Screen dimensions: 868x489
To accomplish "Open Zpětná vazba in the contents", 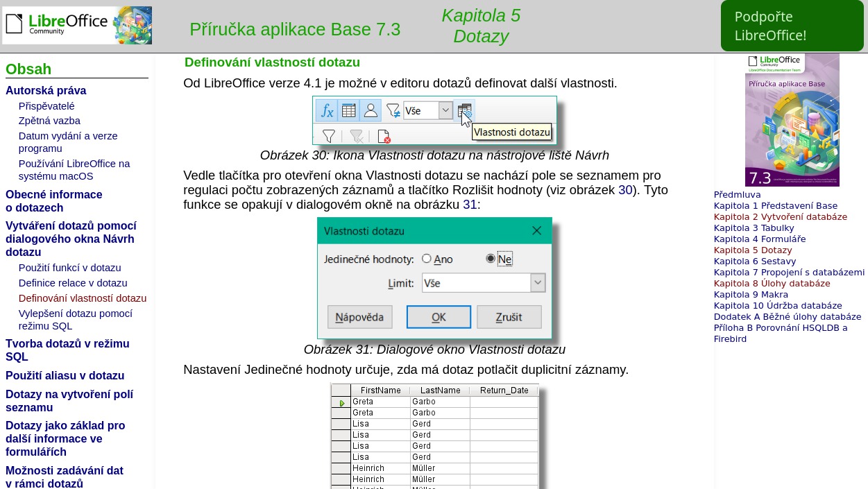I will 49,121.
